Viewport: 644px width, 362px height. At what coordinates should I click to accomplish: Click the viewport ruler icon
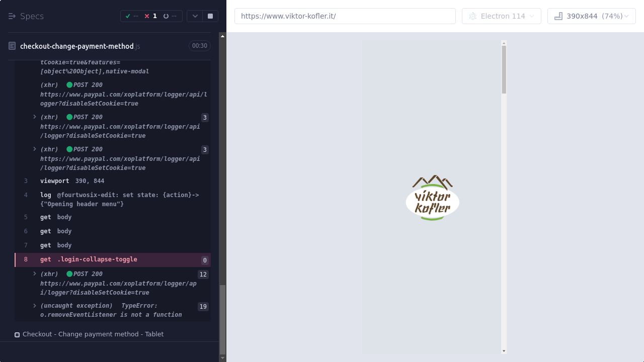click(x=558, y=16)
